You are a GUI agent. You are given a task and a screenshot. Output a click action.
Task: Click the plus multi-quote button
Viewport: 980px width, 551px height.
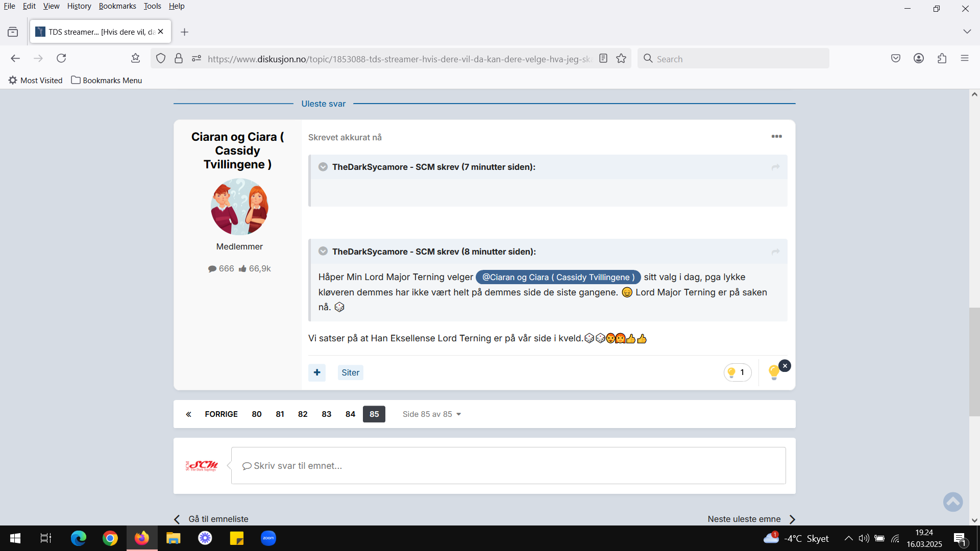coord(317,372)
